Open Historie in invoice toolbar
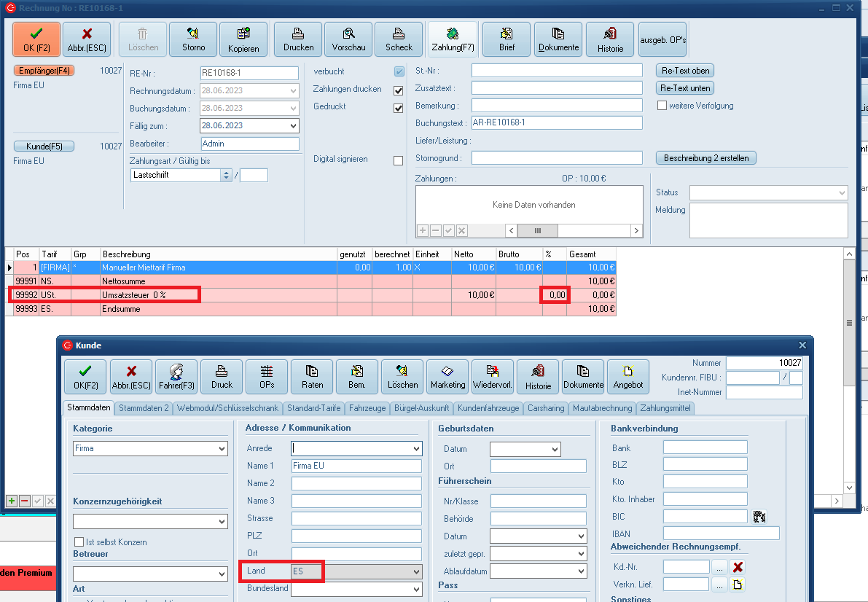Viewport: 868px width, 602px height. coord(610,39)
